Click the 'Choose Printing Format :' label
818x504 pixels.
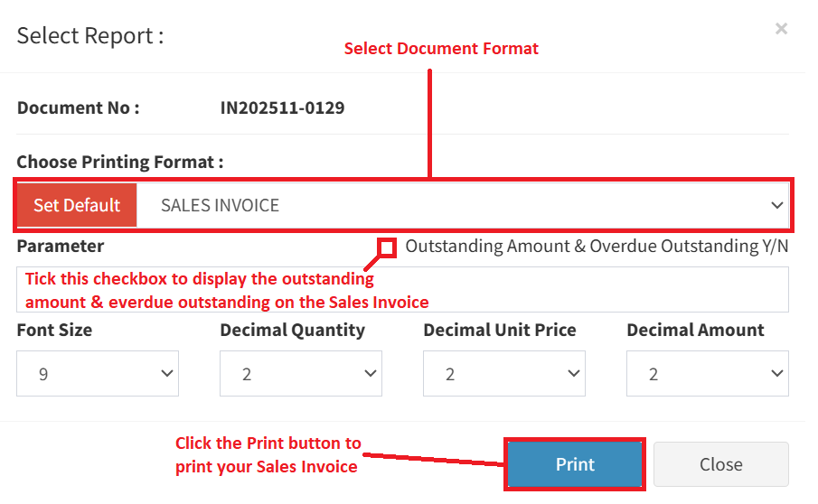click(120, 163)
